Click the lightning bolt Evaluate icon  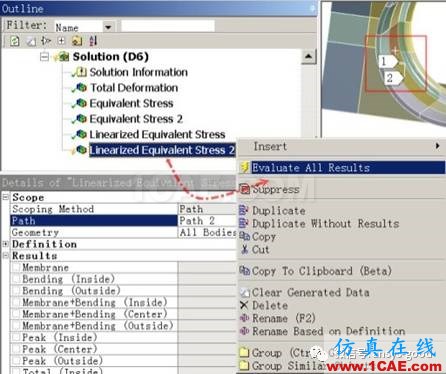245,167
